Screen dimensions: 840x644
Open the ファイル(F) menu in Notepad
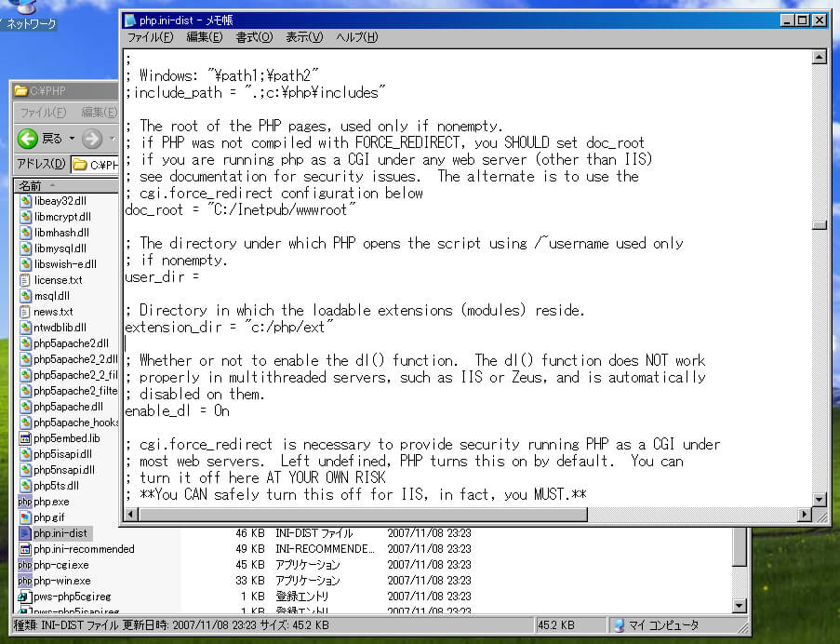(150, 37)
